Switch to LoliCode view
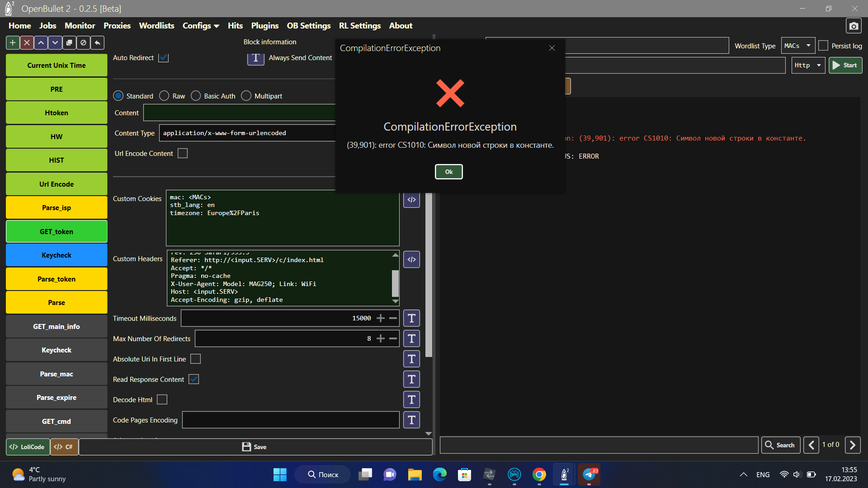Viewport: 868px width, 488px height. pos(28,447)
